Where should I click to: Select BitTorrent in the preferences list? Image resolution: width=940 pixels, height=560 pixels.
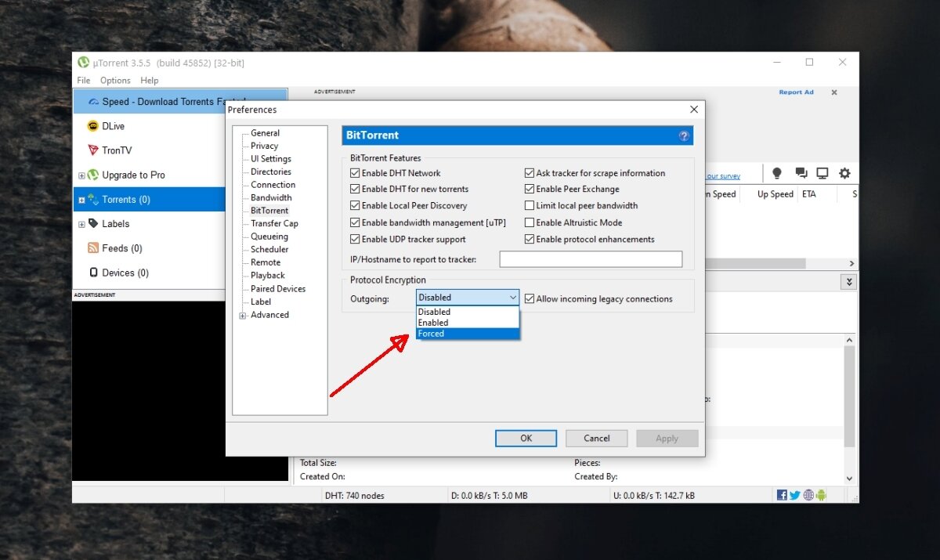[x=269, y=210]
